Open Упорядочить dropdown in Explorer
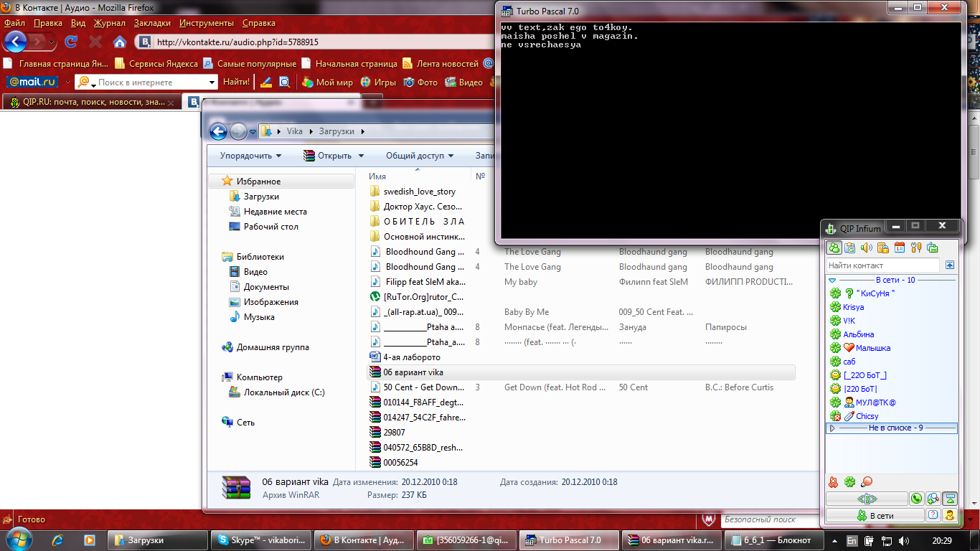The width and height of the screenshot is (980, 551). point(250,156)
